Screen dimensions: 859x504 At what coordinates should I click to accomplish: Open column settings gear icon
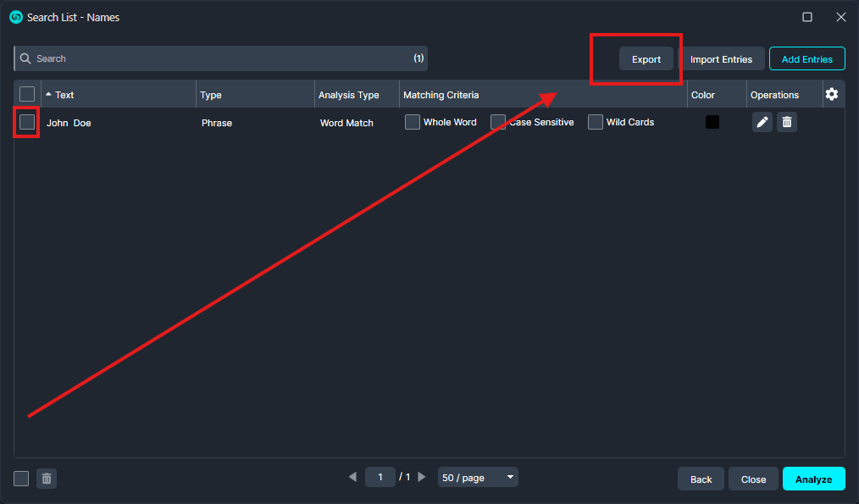[832, 94]
